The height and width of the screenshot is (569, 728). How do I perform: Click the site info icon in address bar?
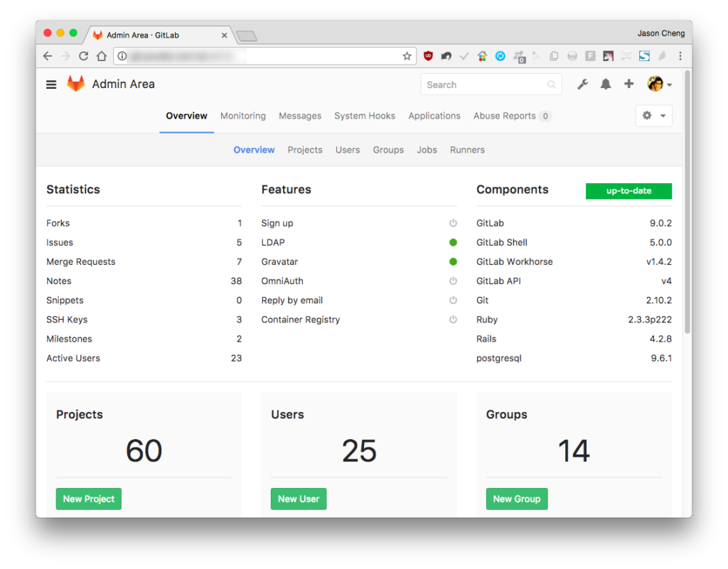click(122, 56)
